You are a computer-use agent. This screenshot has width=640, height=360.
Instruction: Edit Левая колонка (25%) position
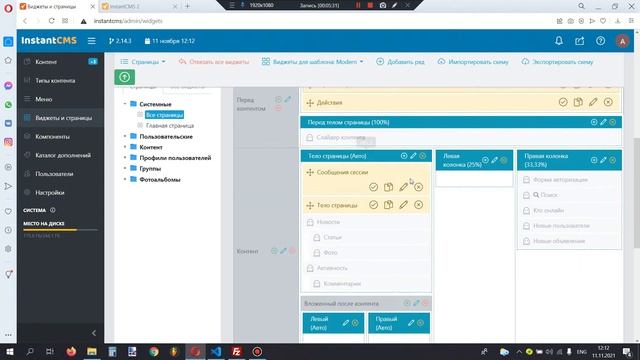pyautogui.click(x=494, y=160)
